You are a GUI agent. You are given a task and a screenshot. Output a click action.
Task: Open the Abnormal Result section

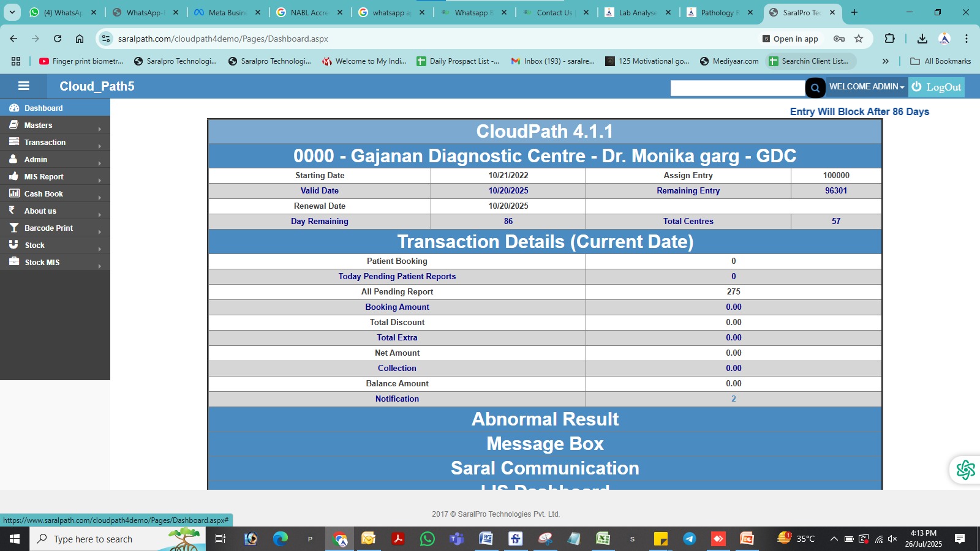coord(545,419)
